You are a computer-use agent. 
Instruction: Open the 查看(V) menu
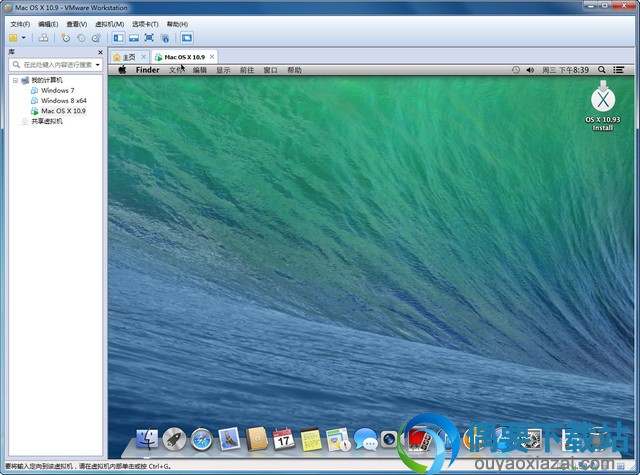tap(77, 24)
